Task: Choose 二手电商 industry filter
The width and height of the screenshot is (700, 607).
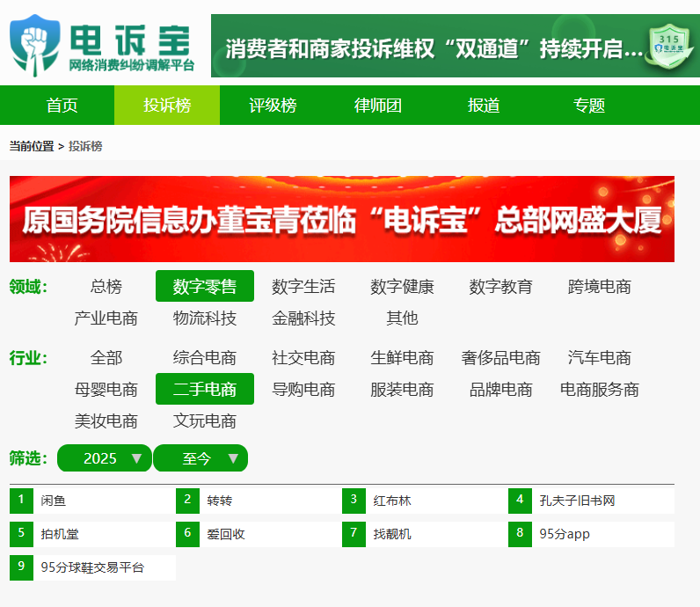Action: click(x=205, y=390)
